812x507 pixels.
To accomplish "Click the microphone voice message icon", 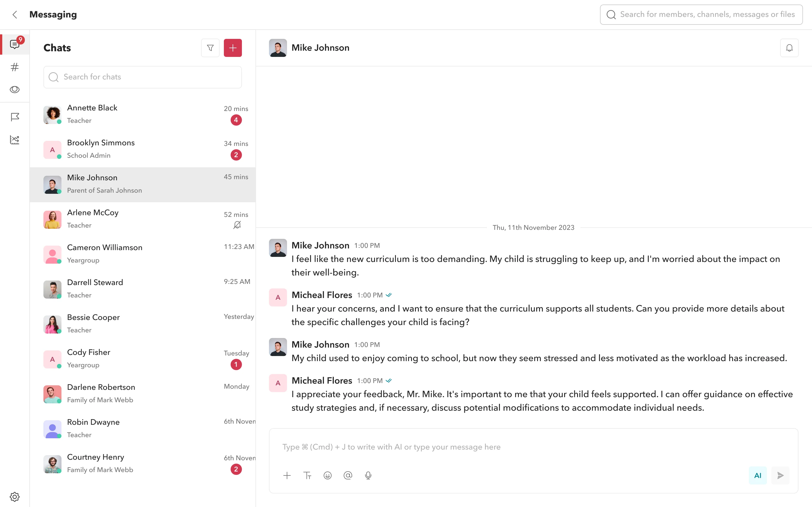I will point(368,475).
